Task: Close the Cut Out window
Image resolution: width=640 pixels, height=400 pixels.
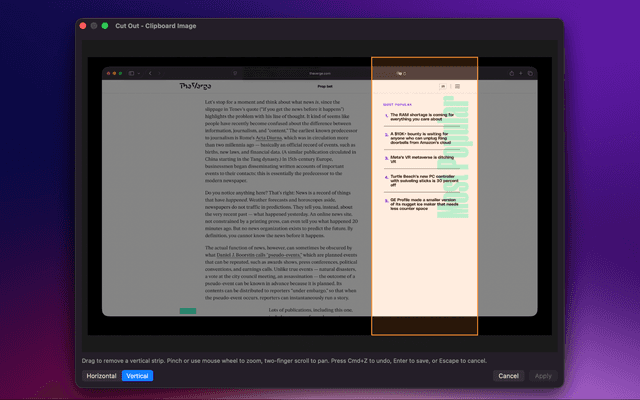Action: [x=81, y=25]
